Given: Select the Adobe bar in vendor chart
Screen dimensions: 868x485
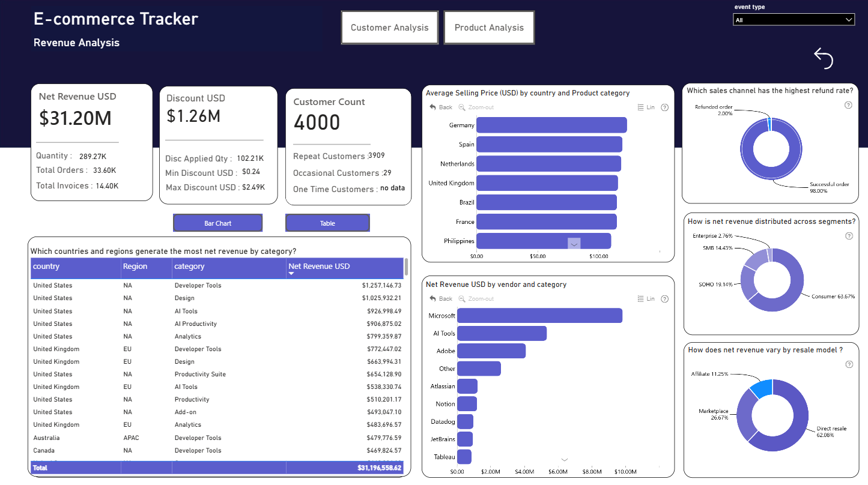Looking at the screenshot, I should point(491,351).
